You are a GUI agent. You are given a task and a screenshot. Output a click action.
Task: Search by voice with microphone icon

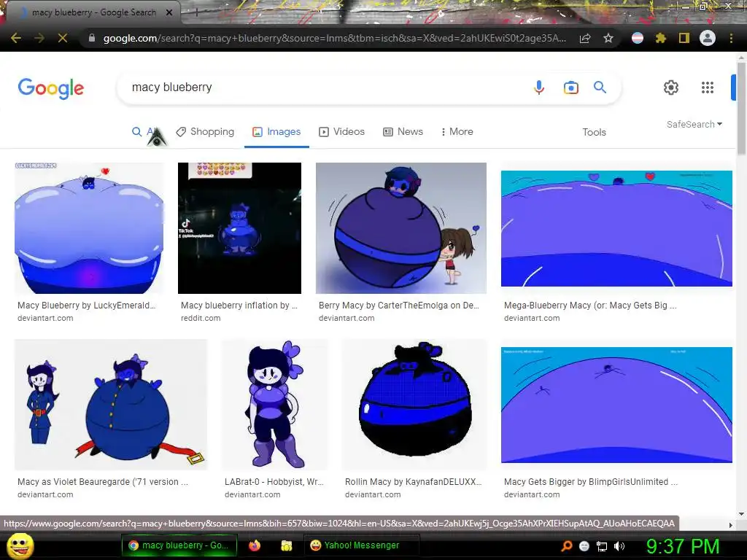click(539, 87)
